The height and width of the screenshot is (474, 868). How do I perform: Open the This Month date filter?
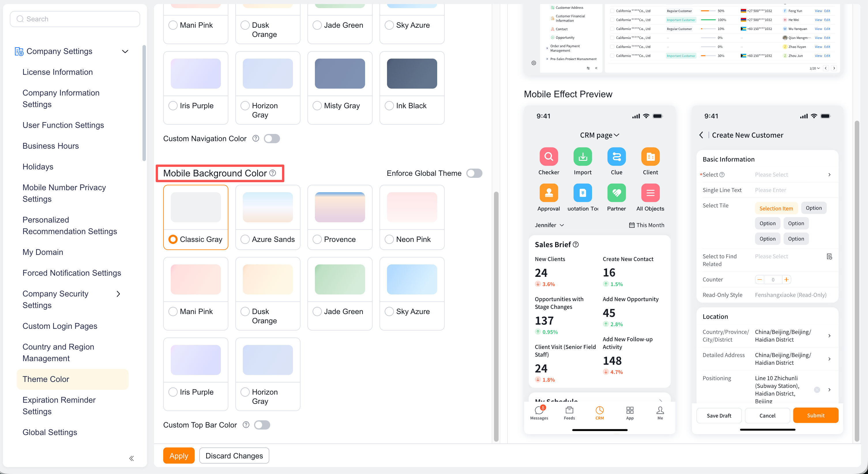coord(647,225)
